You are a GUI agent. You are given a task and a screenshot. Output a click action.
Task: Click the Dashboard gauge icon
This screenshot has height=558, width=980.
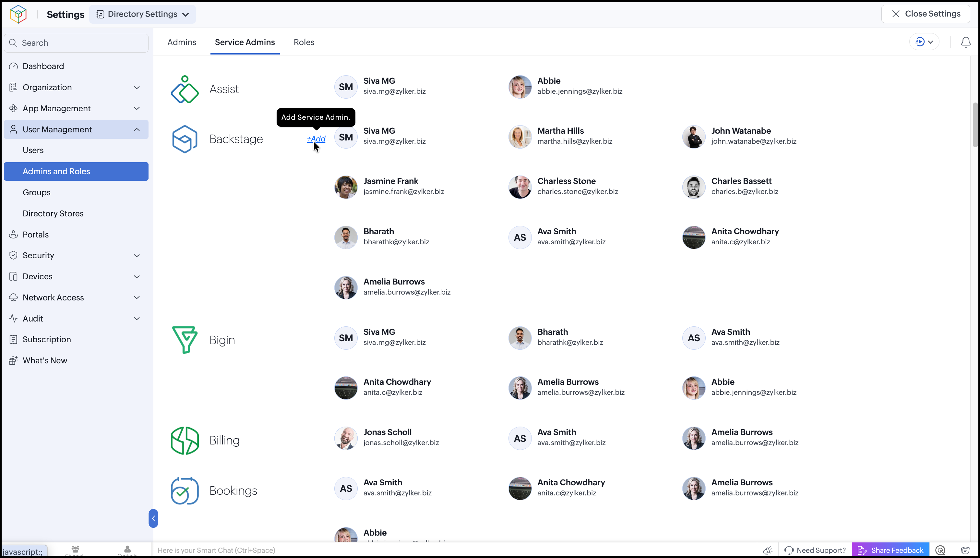[x=13, y=66]
